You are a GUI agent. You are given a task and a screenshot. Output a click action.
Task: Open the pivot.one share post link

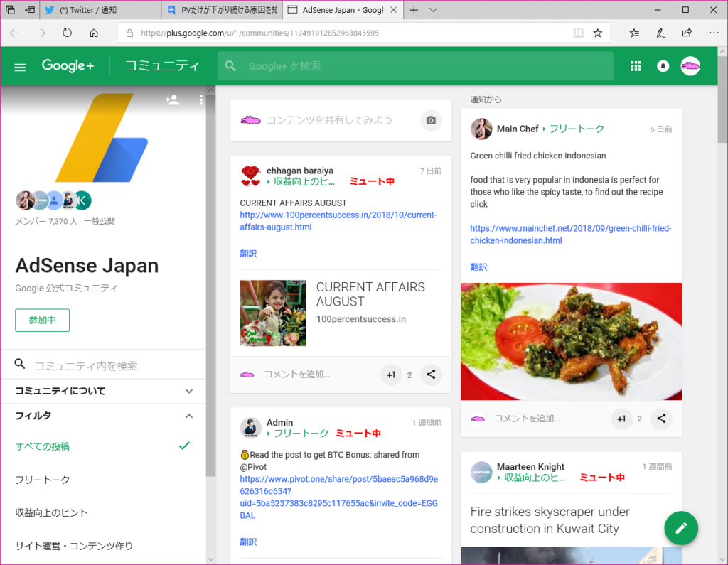(x=339, y=497)
